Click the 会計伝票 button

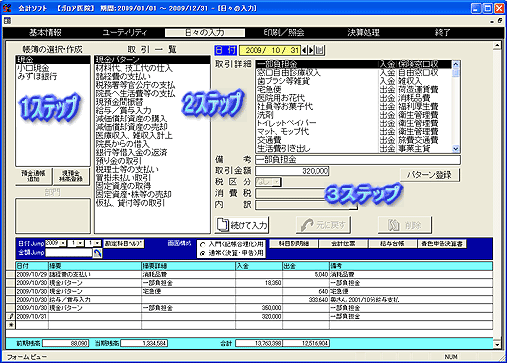(x=343, y=244)
